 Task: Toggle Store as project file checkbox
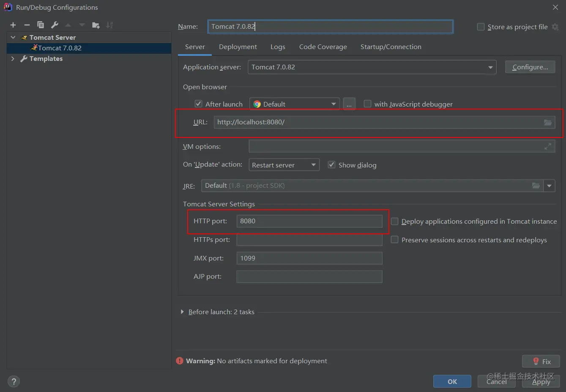[481, 27]
